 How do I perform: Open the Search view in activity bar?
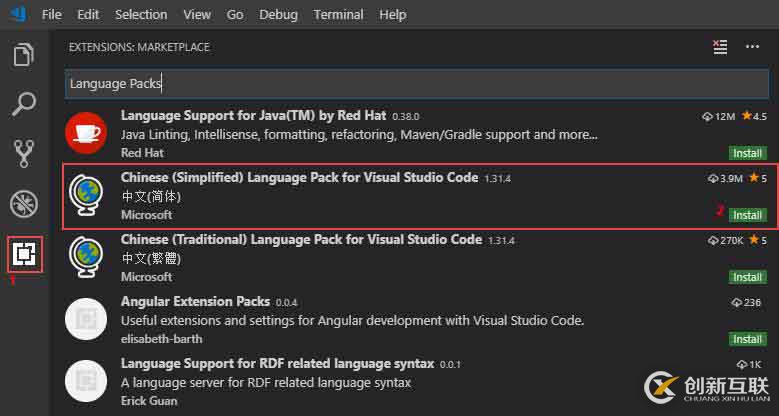click(x=24, y=104)
